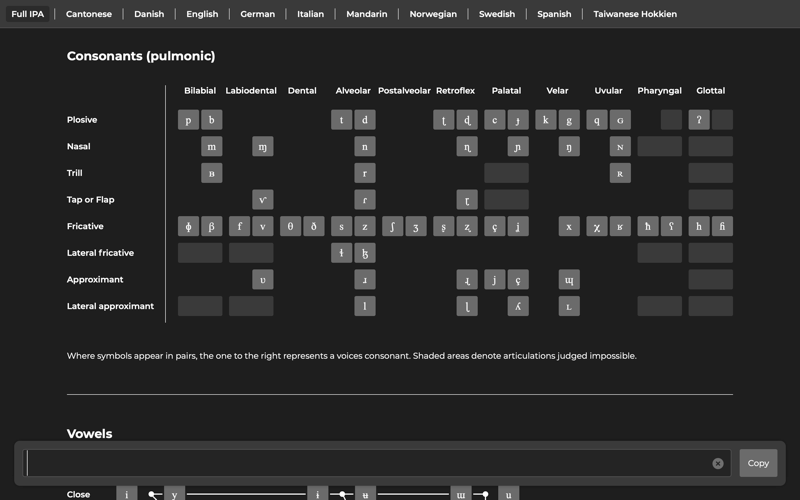The width and height of the screenshot is (800, 500).
Task: Go to the Italian tab
Action: (310, 14)
